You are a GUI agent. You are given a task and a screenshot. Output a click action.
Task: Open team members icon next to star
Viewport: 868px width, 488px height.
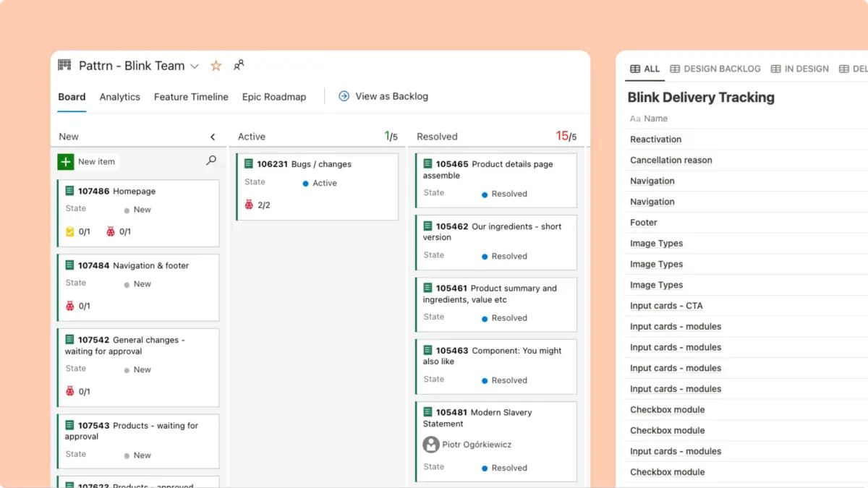click(x=239, y=65)
